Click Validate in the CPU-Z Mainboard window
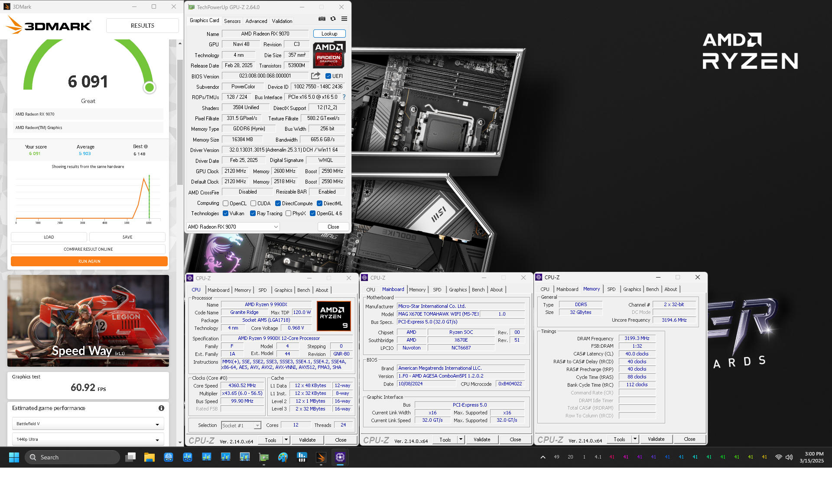The image size is (832, 504). (x=482, y=439)
